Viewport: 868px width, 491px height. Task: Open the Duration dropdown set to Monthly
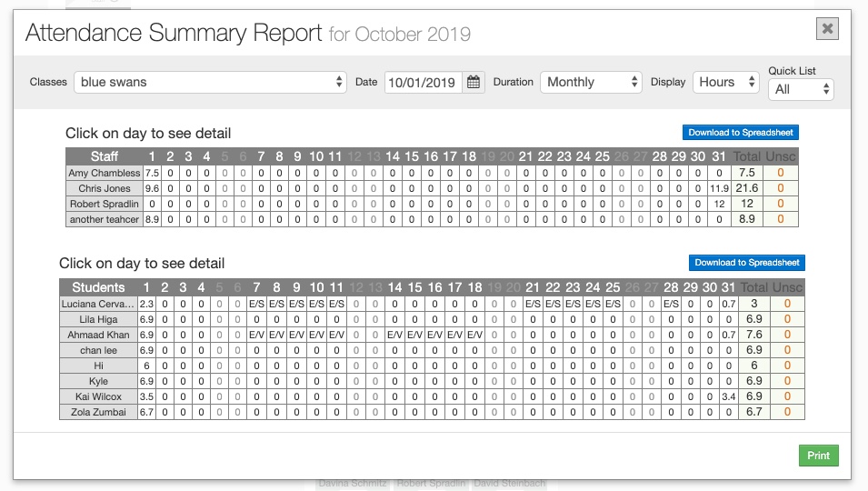592,82
